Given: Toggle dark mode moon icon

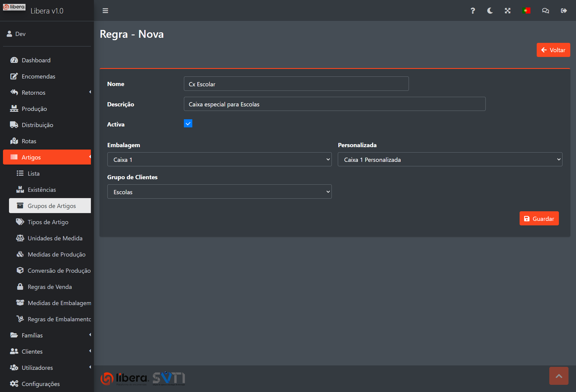Looking at the screenshot, I should (x=490, y=11).
